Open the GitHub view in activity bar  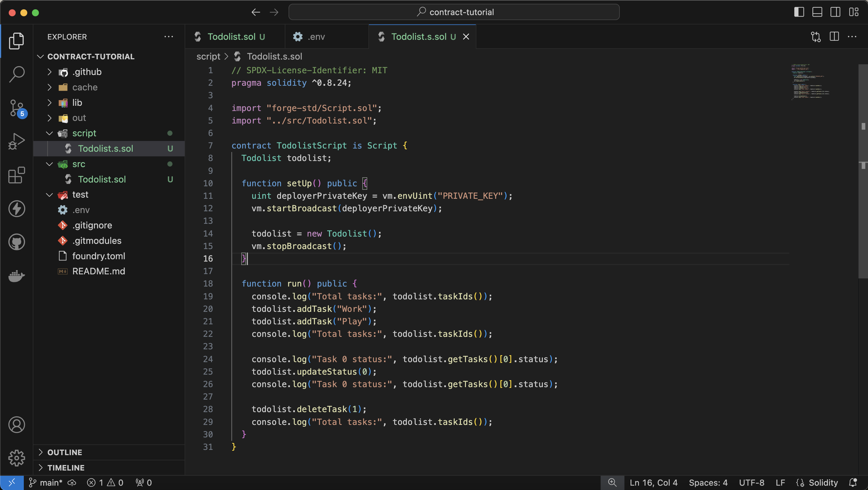coord(16,242)
